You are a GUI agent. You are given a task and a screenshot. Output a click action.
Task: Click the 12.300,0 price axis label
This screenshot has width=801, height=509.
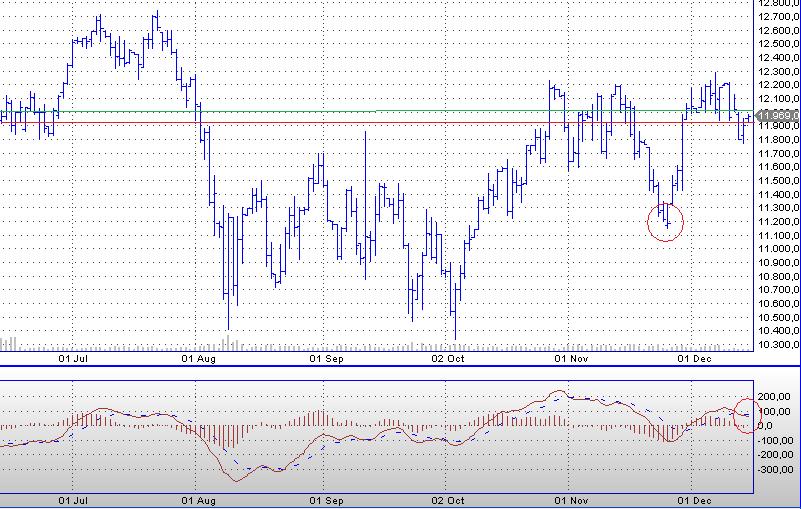[779, 72]
